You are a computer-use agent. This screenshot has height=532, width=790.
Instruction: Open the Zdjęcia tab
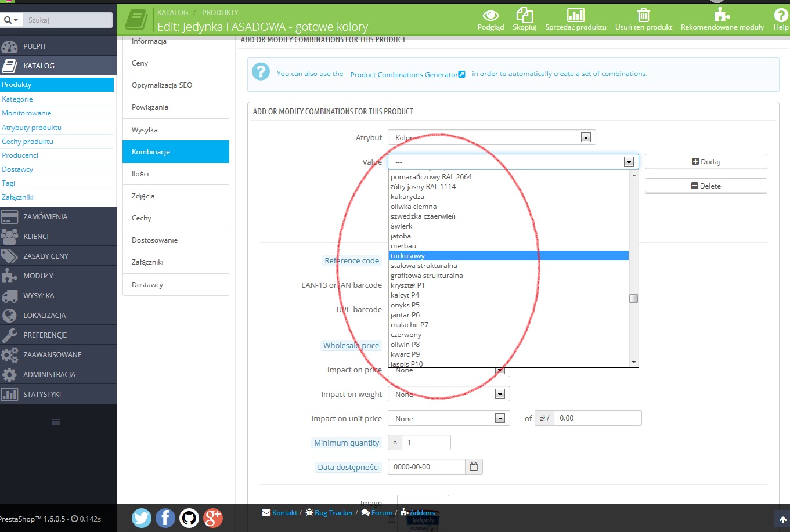(x=176, y=196)
